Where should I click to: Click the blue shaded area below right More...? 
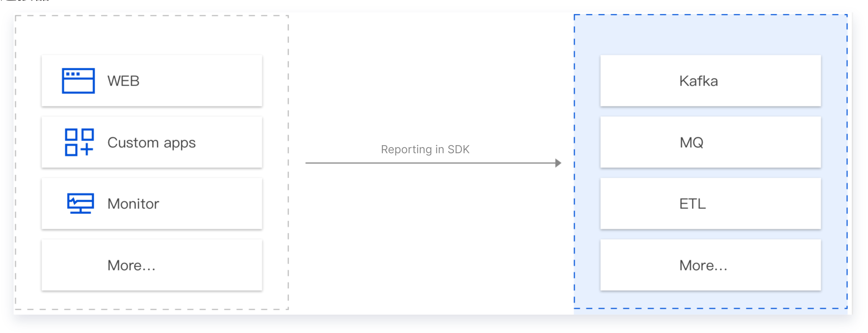tap(710, 300)
